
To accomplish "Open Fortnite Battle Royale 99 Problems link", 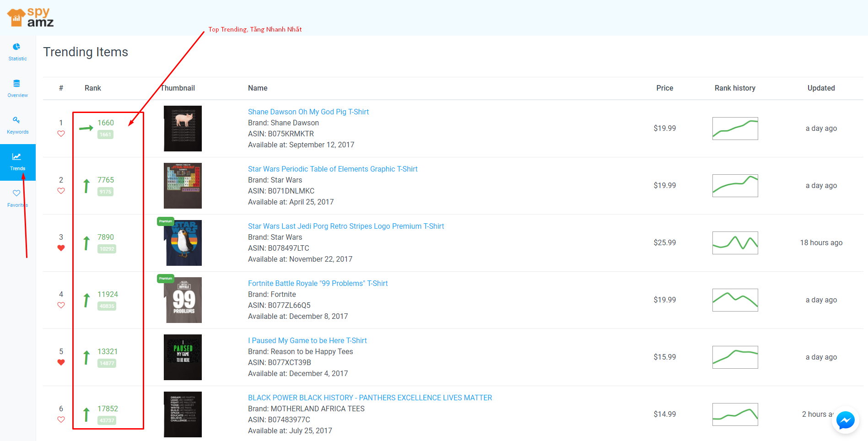I will (x=318, y=283).
